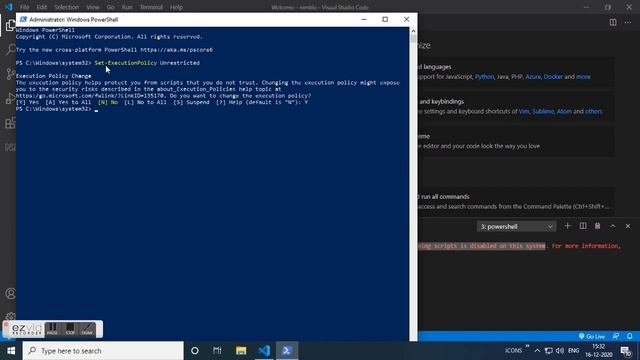Viewport: 640px width, 360px height.
Task: Open the Explorer icon in VS Code activity bar
Action: [x=10, y=25]
